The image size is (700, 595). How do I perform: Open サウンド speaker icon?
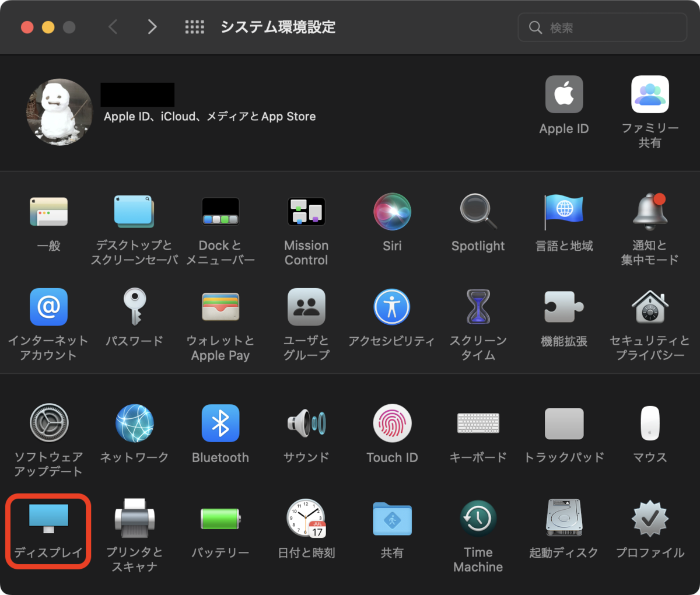(306, 423)
